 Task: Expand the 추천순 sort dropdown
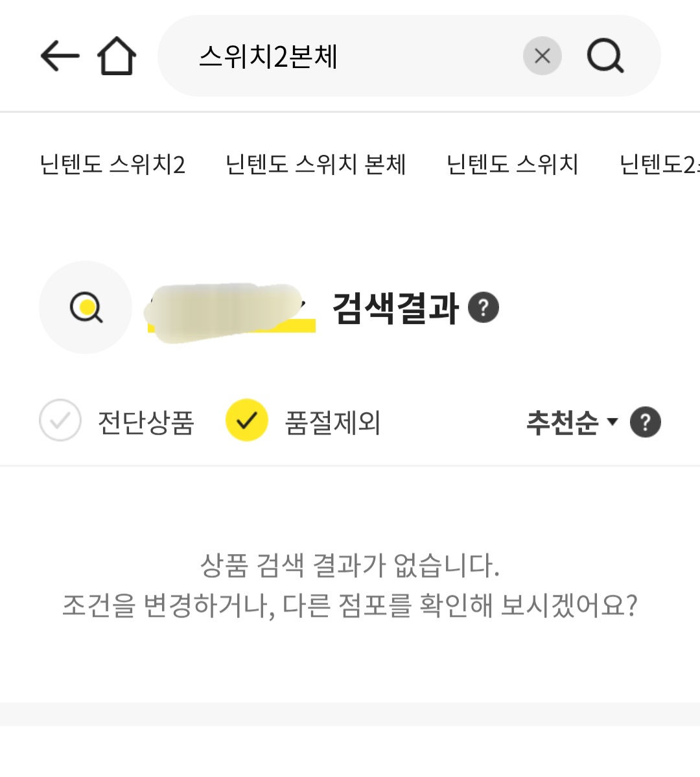[x=572, y=423]
